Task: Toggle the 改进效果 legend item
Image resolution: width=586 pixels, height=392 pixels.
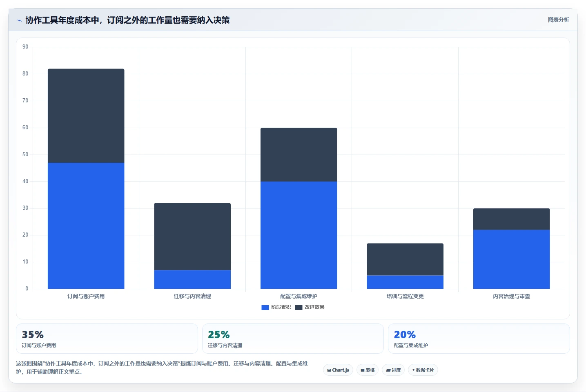Action: (x=310, y=307)
